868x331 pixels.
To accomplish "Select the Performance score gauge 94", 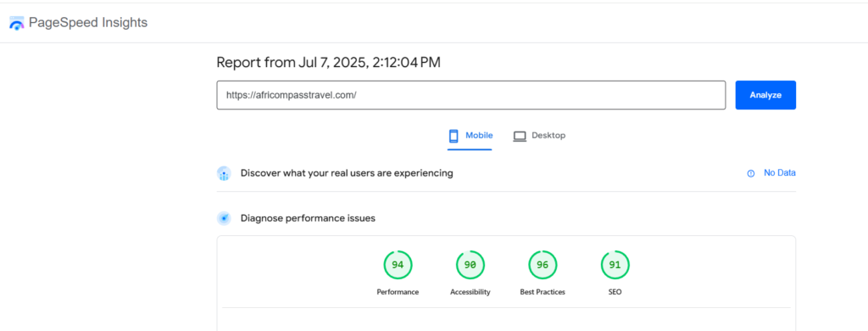I will (398, 265).
